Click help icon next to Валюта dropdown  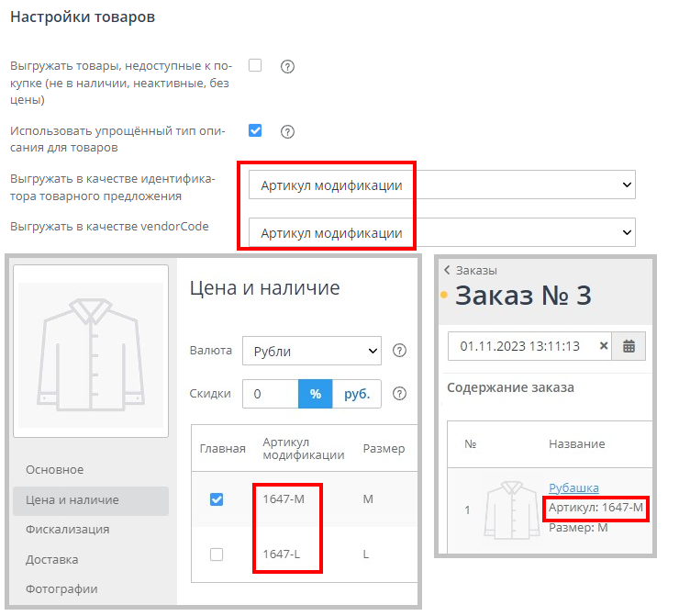pyautogui.click(x=399, y=350)
